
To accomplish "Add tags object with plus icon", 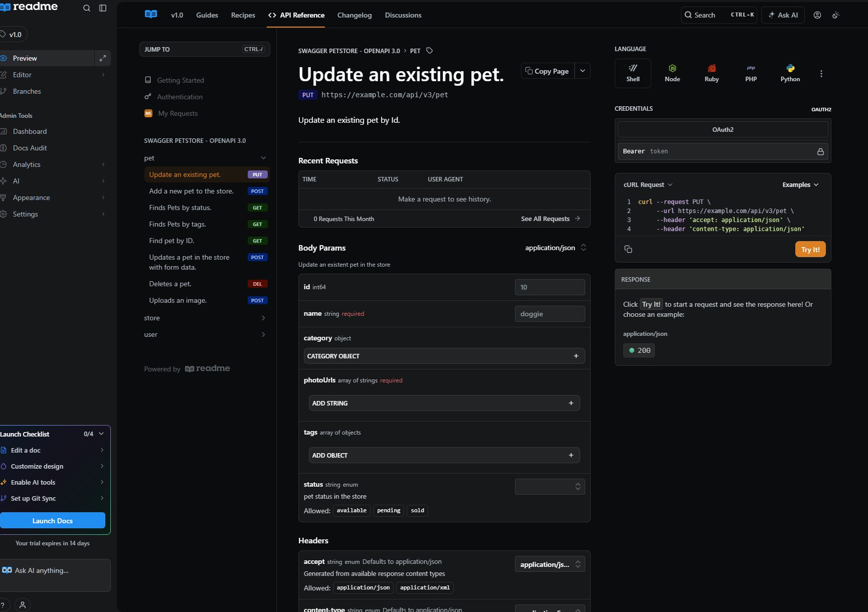I will click(571, 455).
